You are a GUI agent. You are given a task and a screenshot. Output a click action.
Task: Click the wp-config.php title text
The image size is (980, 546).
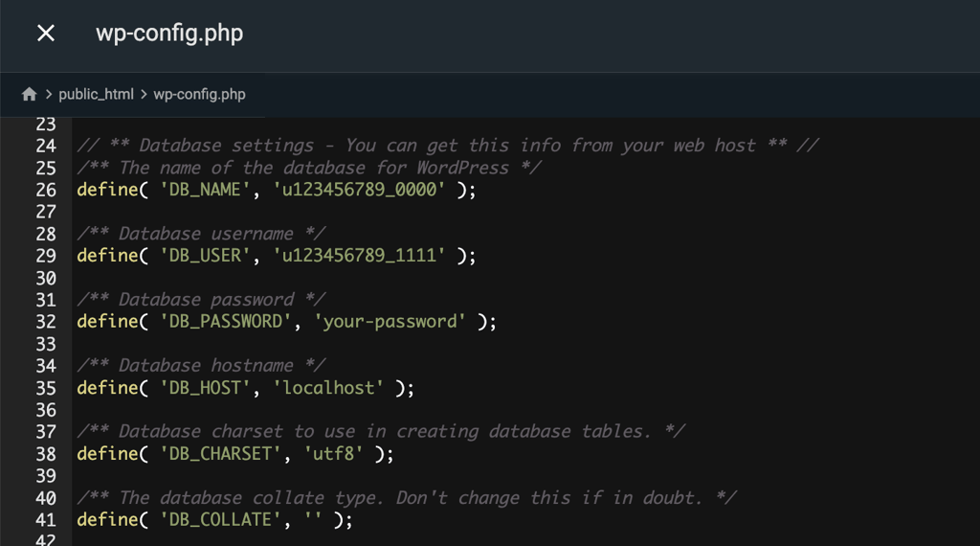169,34
